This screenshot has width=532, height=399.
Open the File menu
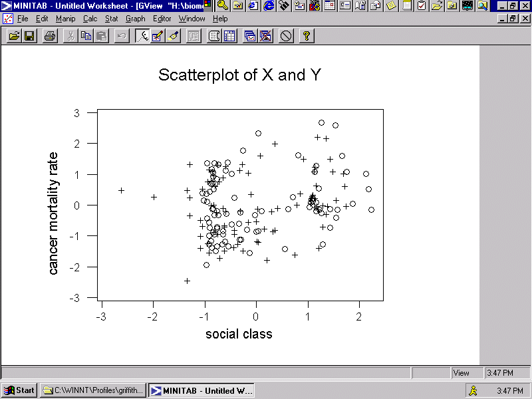(x=23, y=19)
